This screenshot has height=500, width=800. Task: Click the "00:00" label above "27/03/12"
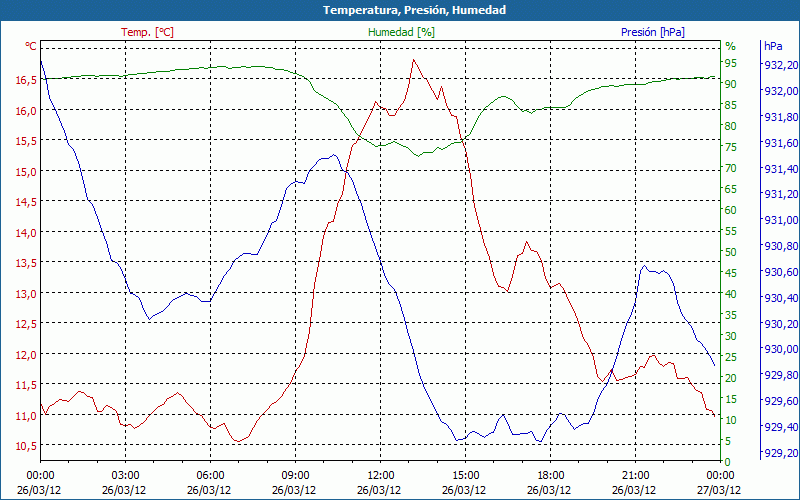[720, 476]
